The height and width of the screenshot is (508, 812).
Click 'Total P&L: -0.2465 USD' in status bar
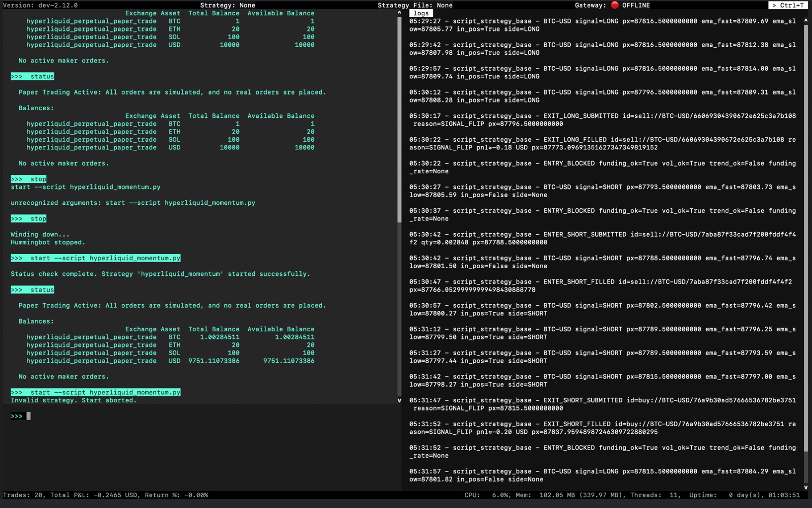[93, 495]
